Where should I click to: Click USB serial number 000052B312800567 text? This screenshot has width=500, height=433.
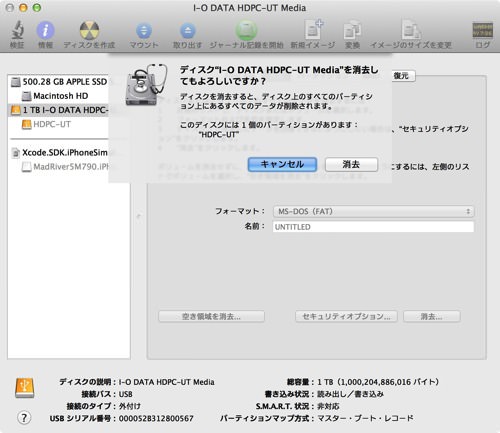156,418
